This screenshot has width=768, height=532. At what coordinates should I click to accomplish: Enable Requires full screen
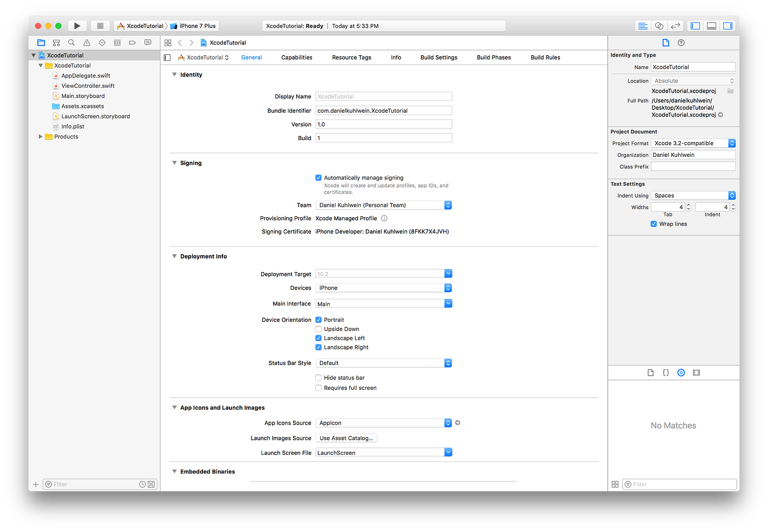318,388
